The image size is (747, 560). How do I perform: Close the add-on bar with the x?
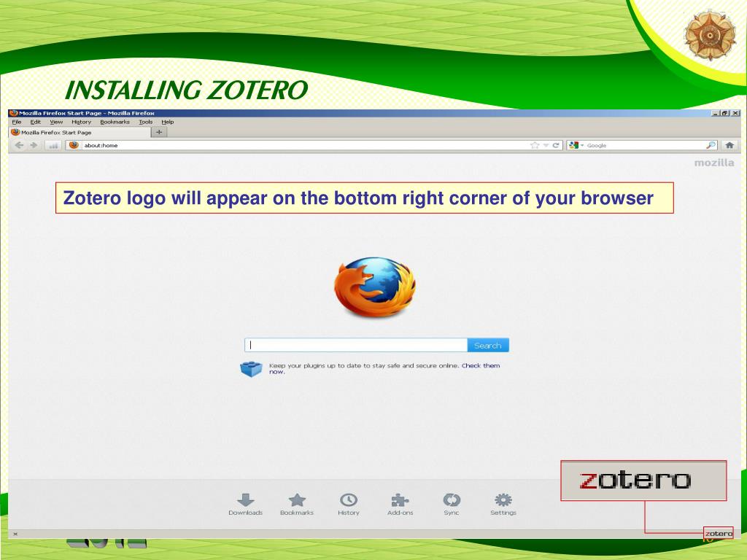tap(15, 534)
